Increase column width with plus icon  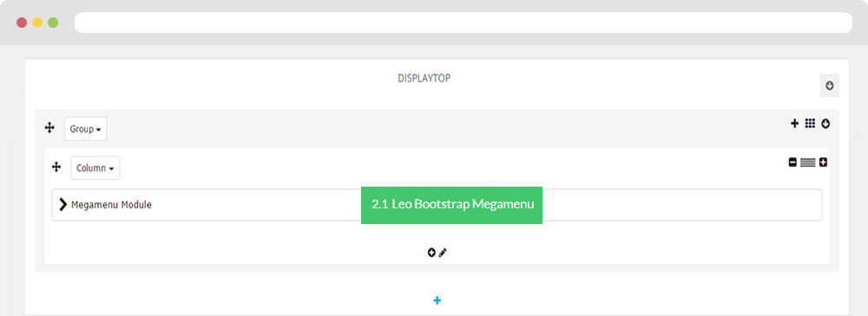823,162
